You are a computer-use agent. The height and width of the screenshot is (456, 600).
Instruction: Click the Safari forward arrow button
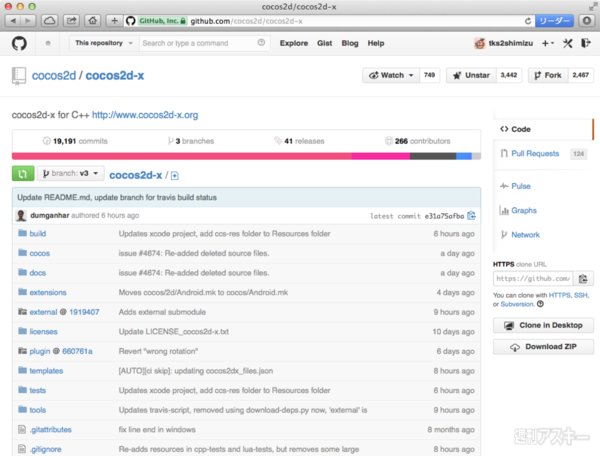(28, 21)
